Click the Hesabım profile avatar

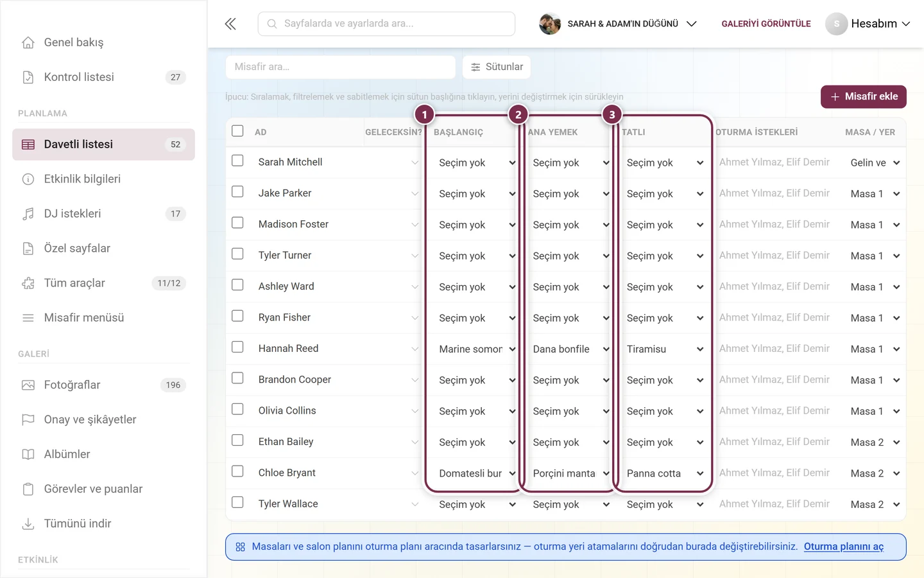click(836, 24)
